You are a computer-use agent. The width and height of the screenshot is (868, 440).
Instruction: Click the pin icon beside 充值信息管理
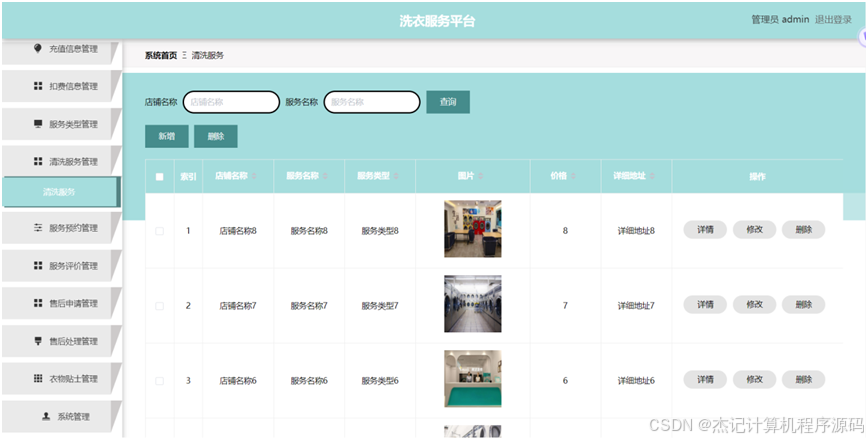(x=38, y=49)
